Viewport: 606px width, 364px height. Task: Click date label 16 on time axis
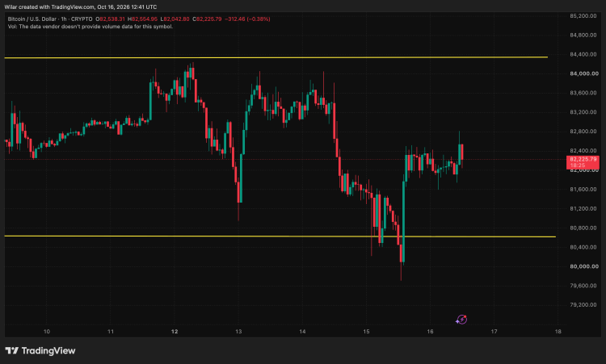pos(430,332)
